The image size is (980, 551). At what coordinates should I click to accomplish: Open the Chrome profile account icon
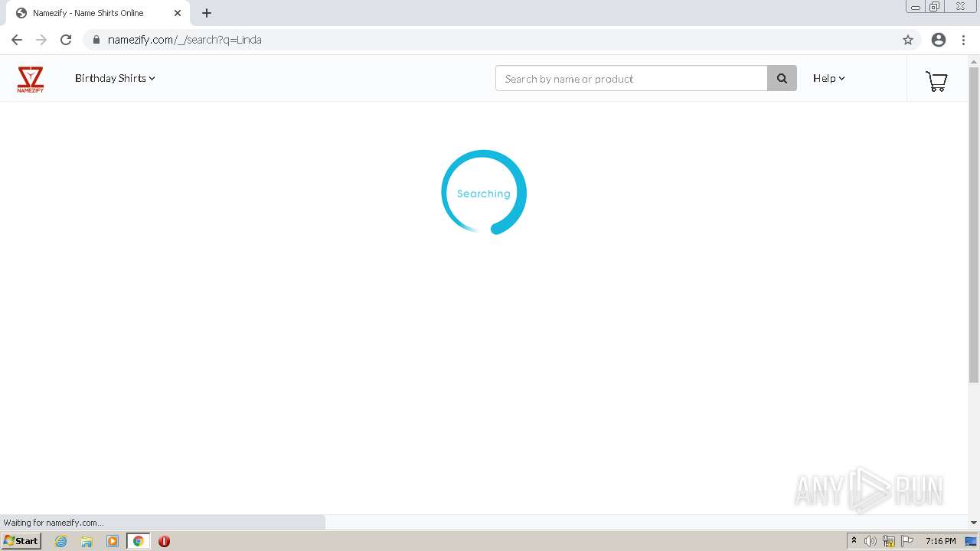[939, 40]
